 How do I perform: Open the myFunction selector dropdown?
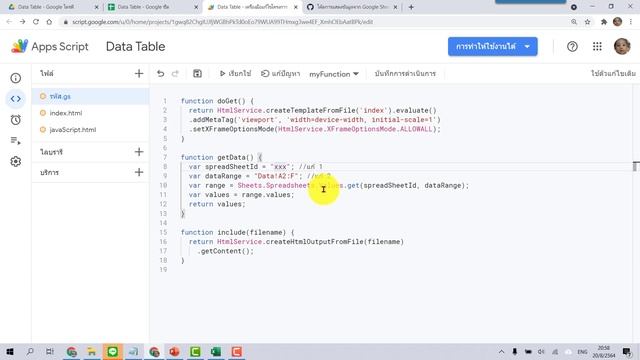pos(334,74)
